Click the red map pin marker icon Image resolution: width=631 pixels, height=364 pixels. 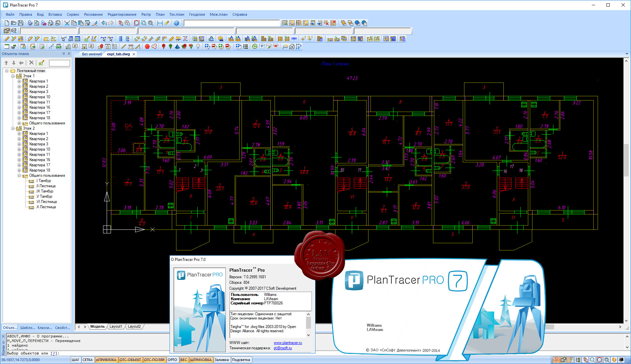[x=164, y=46]
